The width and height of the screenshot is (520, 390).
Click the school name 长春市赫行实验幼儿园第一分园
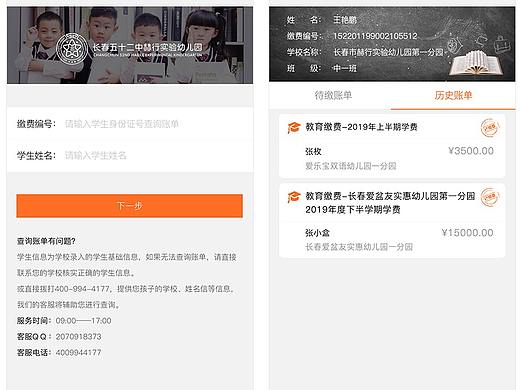pos(388,52)
